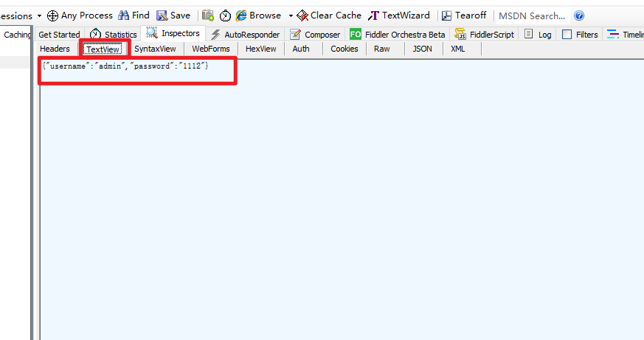644x340 pixels.
Task: Click the camera screenshot icon
Action: [x=208, y=15]
